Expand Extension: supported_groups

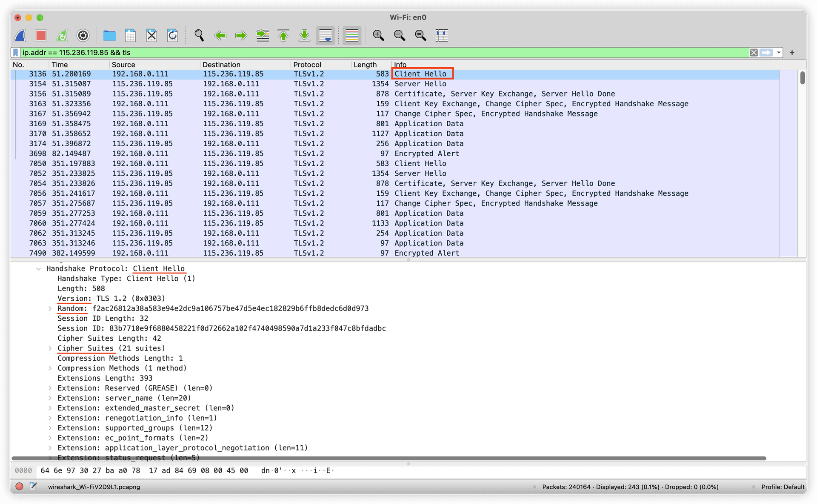coord(50,428)
